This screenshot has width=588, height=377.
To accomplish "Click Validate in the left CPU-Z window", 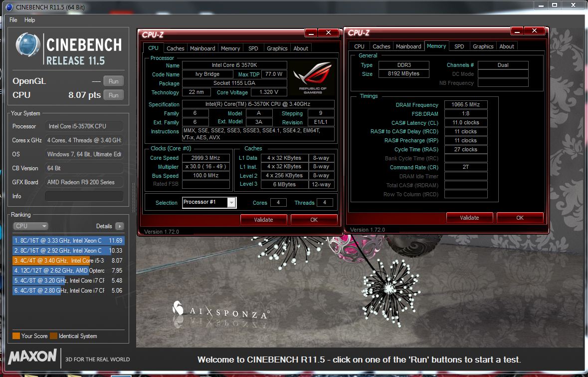I will pyautogui.click(x=264, y=220).
